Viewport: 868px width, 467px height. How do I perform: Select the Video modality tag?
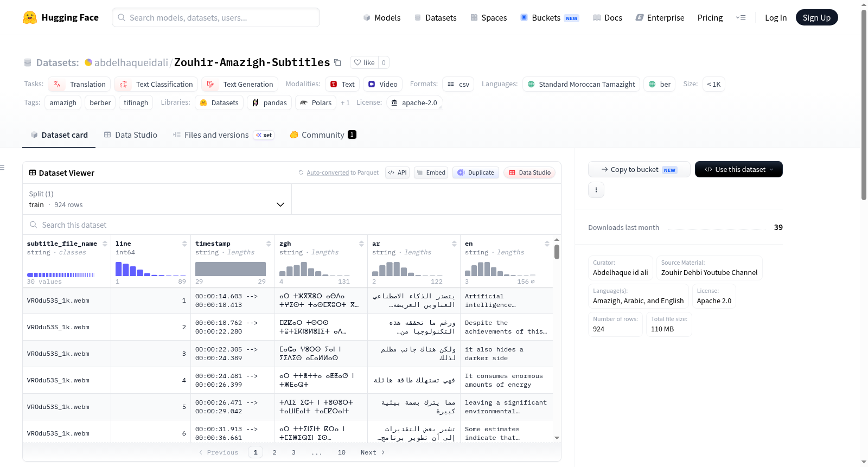pyautogui.click(x=382, y=84)
